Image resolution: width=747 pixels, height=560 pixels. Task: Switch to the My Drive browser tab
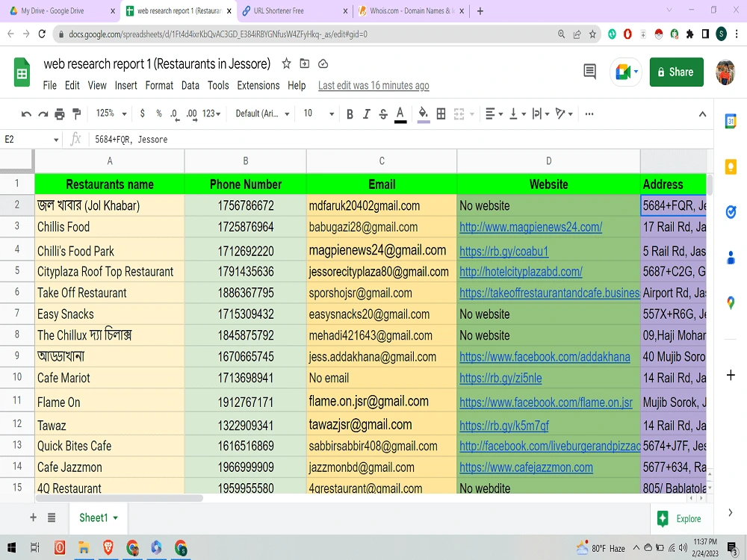[x=61, y=10]
